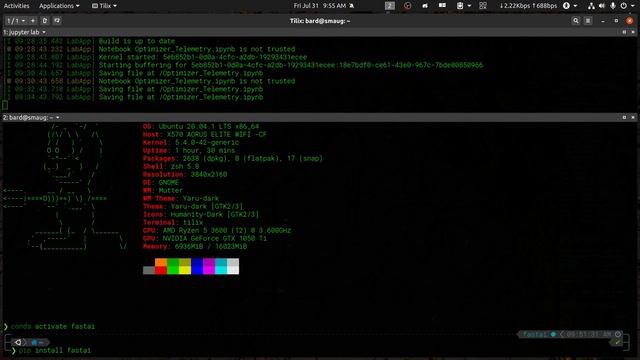Add a terminal to the right
This screenshot has width=640, height=360.
45,20
